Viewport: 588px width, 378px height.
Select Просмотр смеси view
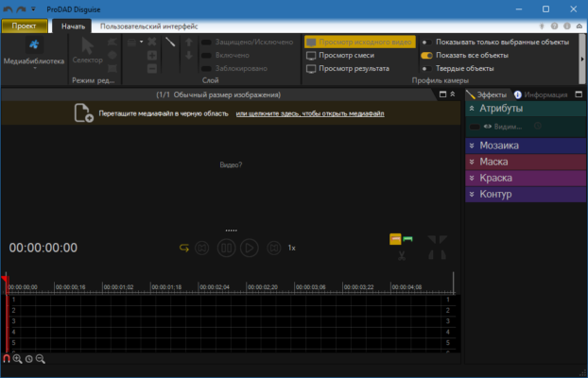click(340, 56)
